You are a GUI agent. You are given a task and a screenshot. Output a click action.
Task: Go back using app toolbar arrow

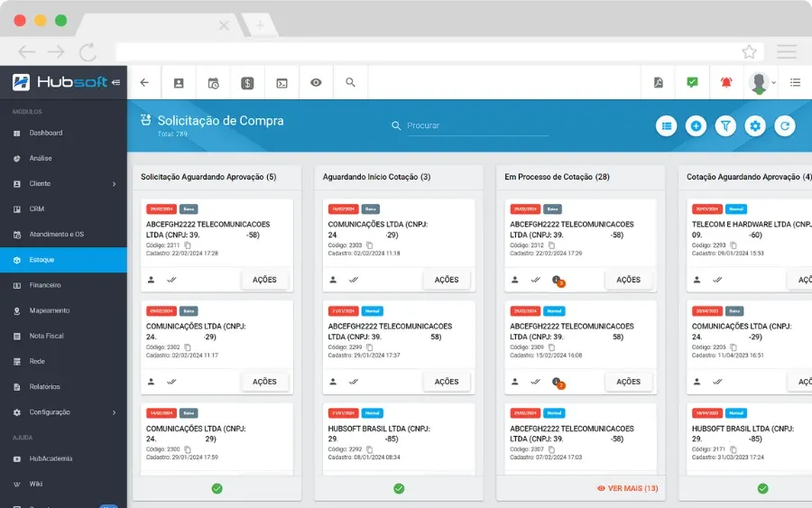pyautogui.click(x=144, y=82)
